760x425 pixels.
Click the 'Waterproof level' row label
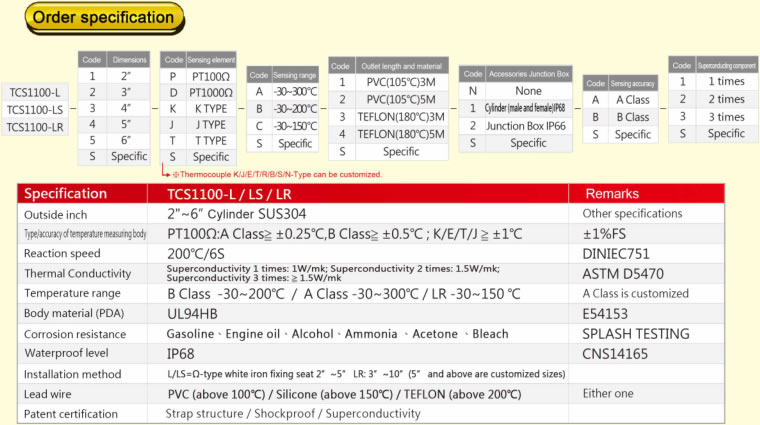66,353
